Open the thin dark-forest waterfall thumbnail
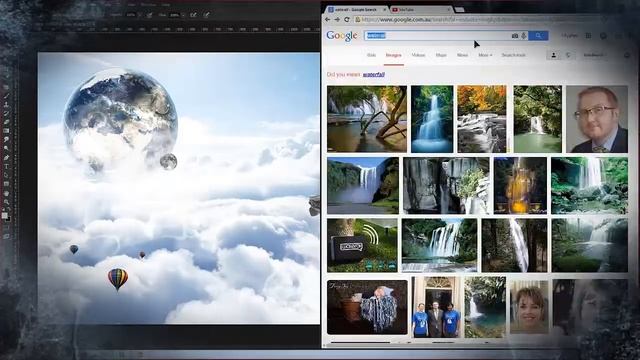 (x=514, y=245)
